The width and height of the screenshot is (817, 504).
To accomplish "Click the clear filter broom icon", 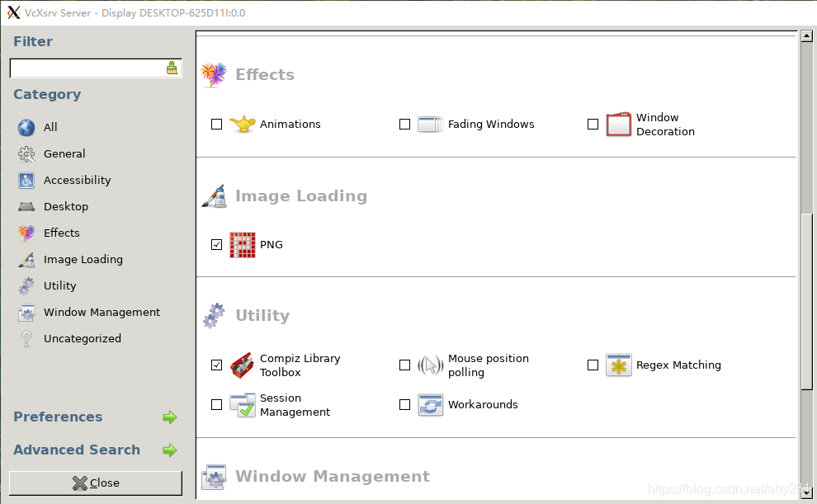I will click(x=172, y=68).
